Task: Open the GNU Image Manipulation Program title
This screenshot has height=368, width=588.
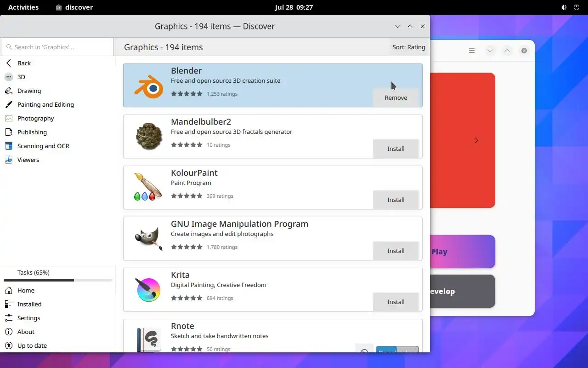Action: pos(239,224)
